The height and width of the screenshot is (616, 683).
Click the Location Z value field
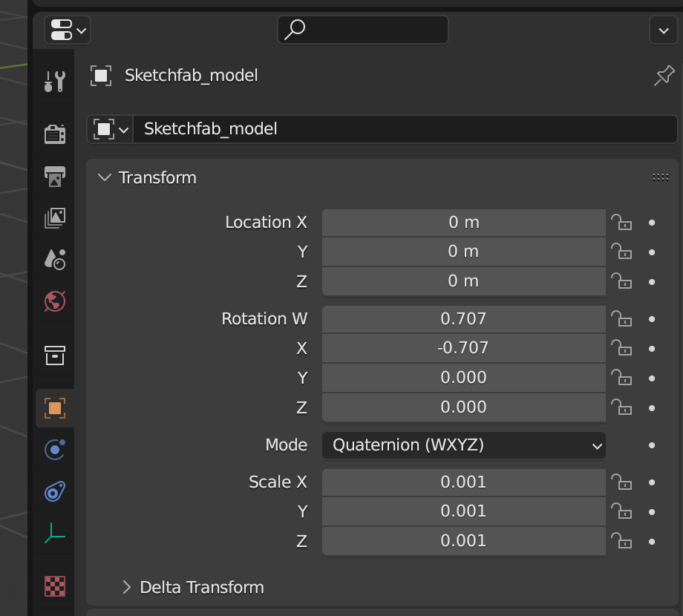click(464, 281)
